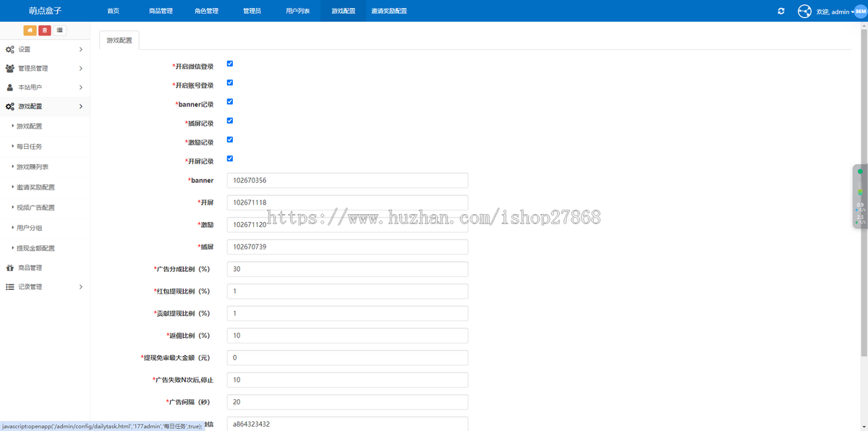Open 商品管理 in the top navigation

click(x=161, y=11)
